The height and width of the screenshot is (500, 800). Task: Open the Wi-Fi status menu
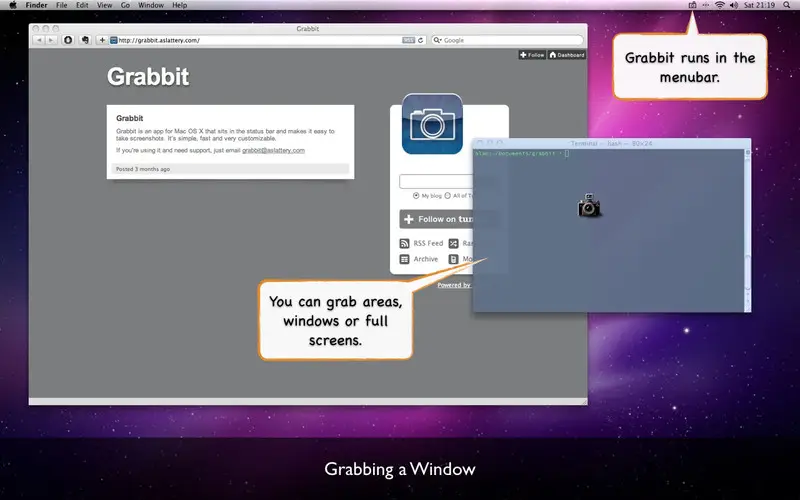pos(719,5)
